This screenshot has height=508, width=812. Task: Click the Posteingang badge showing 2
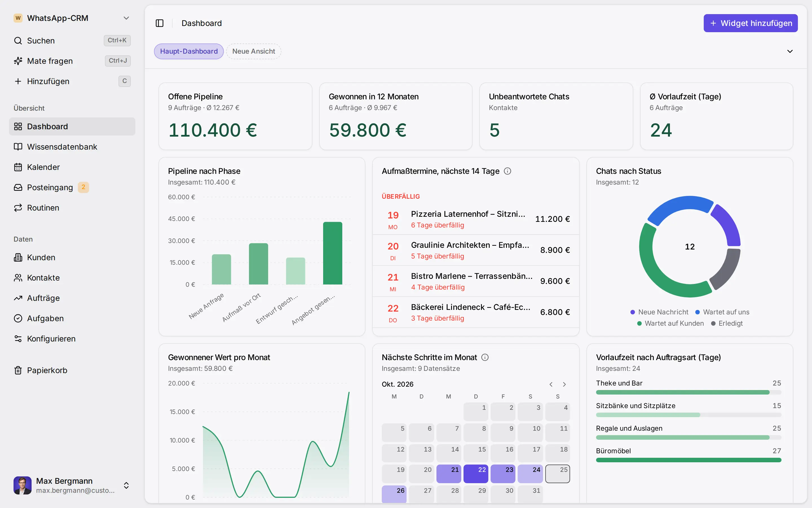pyautogui.click(x=83, y=187)
